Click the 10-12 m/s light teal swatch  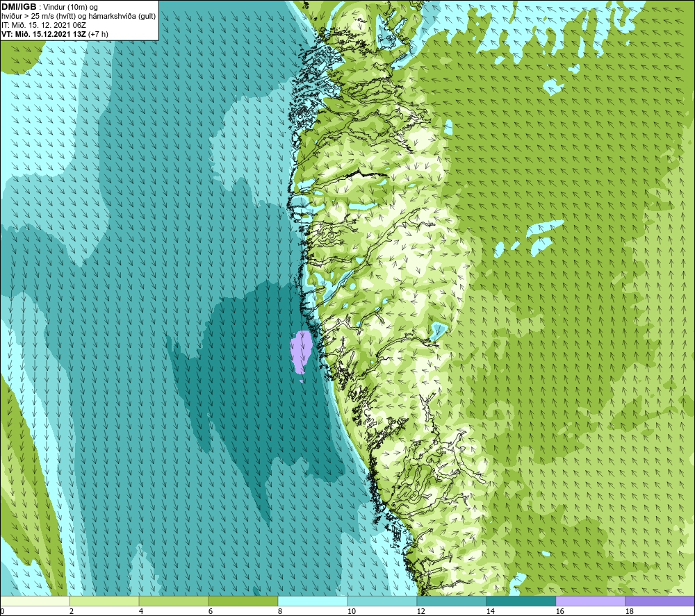tap(382, 601)
